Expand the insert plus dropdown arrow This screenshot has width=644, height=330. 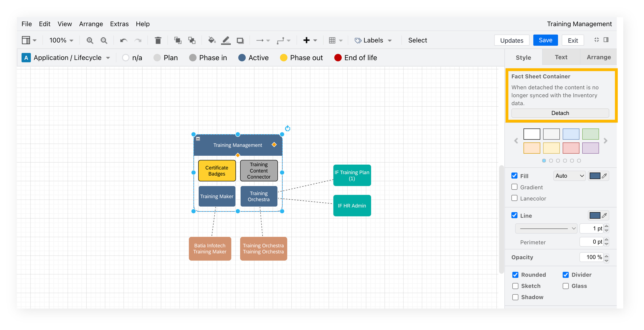tap(315, 40)
